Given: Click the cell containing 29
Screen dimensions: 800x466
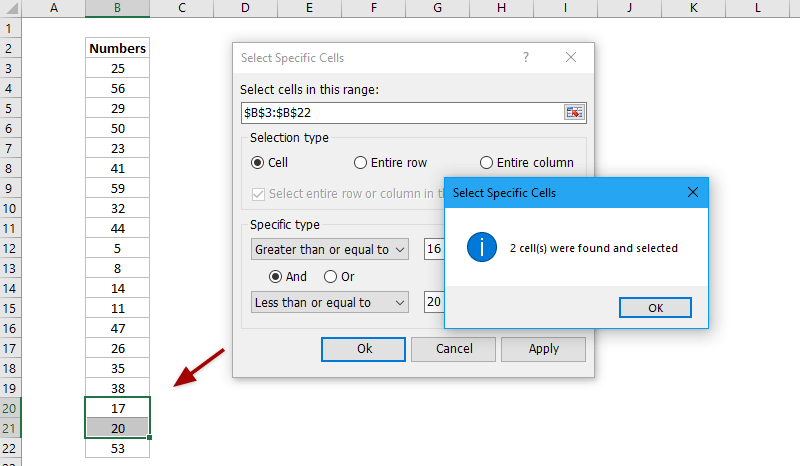Looking at the screenshot, I should click(x=117, y=108).
